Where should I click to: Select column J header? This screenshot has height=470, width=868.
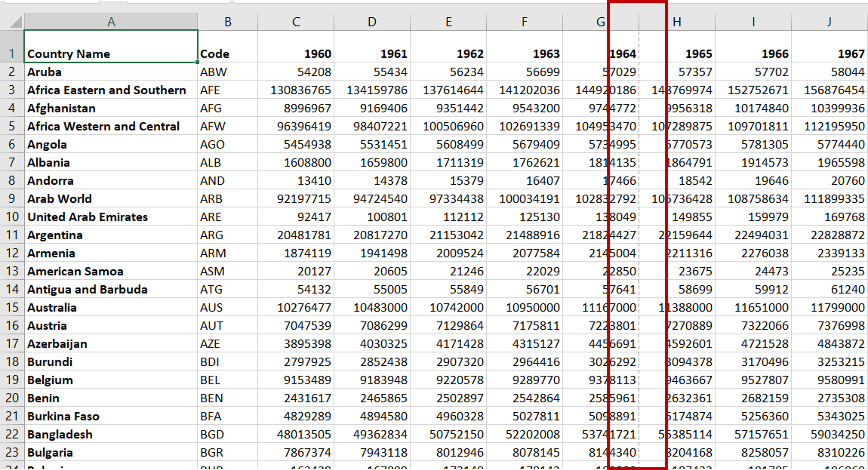[x=829, y=22]
